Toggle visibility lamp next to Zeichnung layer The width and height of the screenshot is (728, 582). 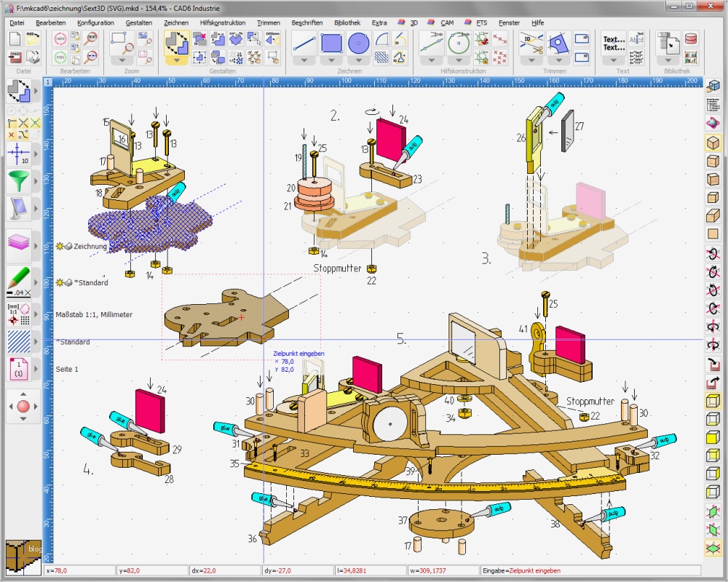tap(60, 247)
